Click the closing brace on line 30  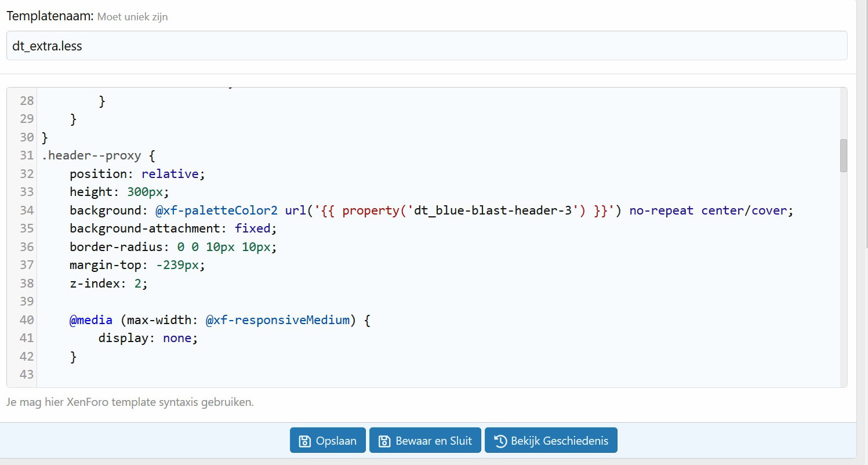[x=45, y=137]
